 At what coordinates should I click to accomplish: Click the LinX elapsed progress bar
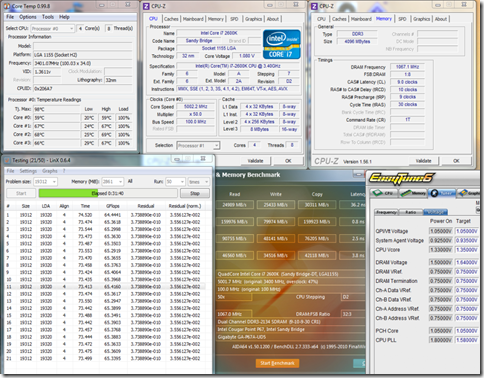[x=108, y=193]
